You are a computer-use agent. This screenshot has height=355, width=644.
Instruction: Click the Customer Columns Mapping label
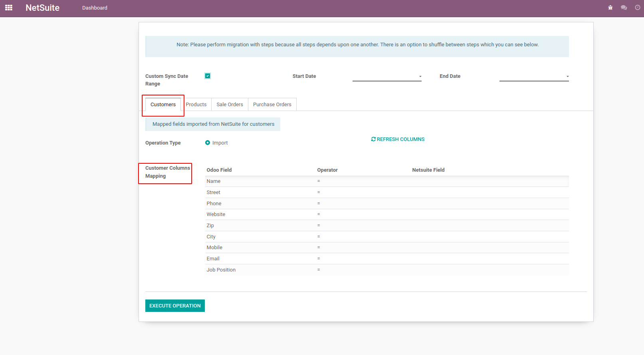pos(168,172)
